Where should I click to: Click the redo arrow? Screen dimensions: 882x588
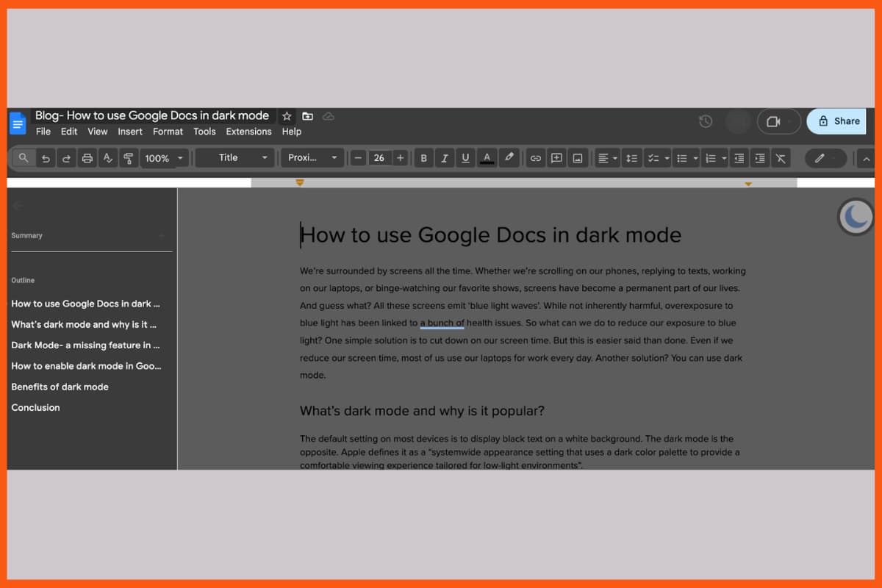tap(66, 158)
